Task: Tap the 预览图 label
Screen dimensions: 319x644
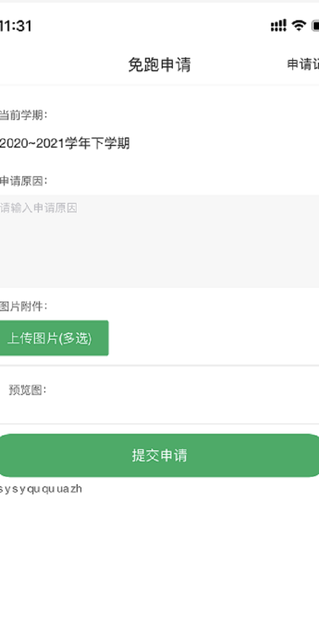Action: 28,390
